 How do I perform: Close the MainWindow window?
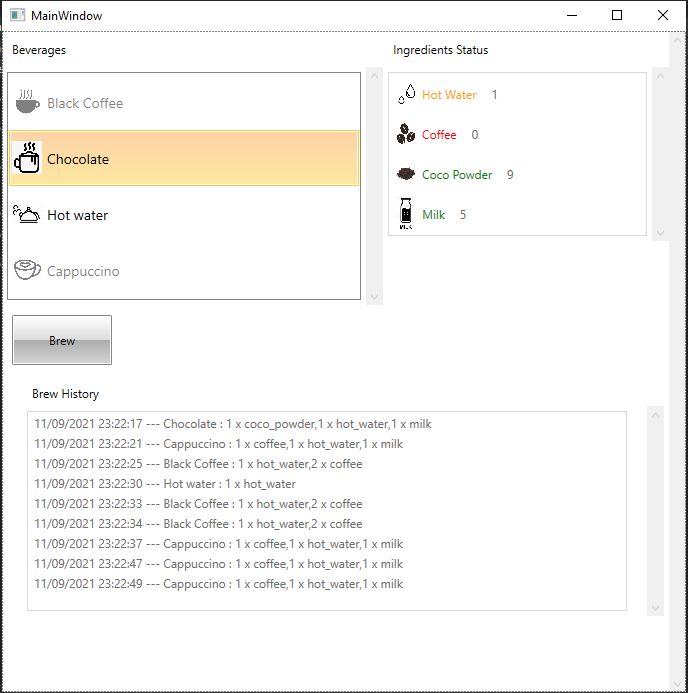click(663, 15)
